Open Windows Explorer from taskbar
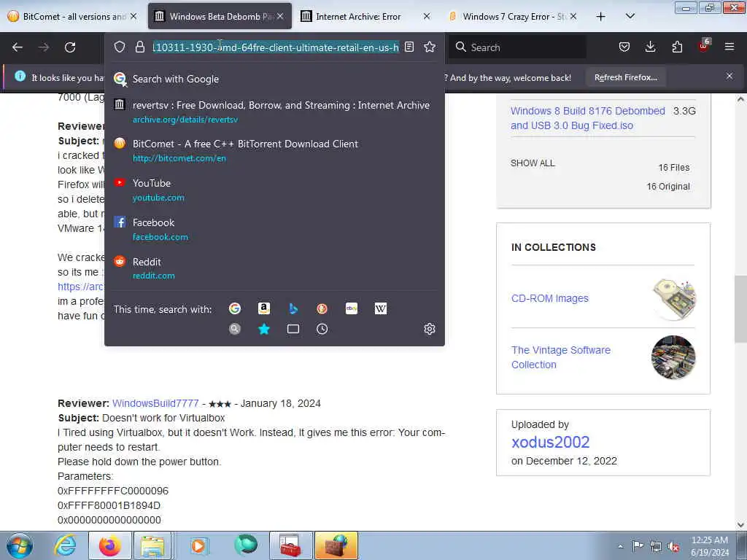747x560 pixels. tap(152, 545)
